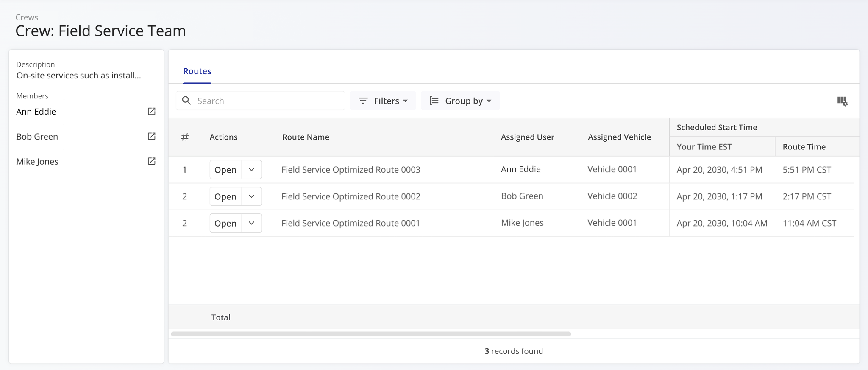Click the # column header
This screenshot has width=868, height=370.
(x=185, y=137)
